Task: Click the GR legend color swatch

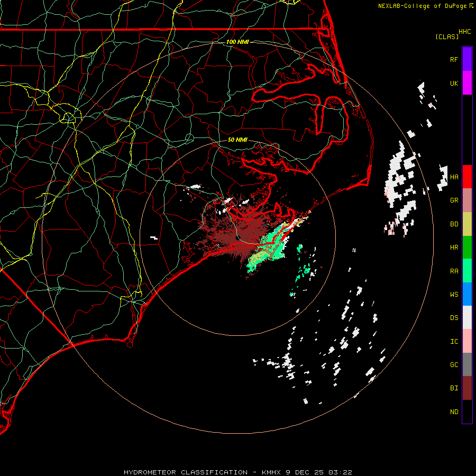Action: [x=467, y=200]
